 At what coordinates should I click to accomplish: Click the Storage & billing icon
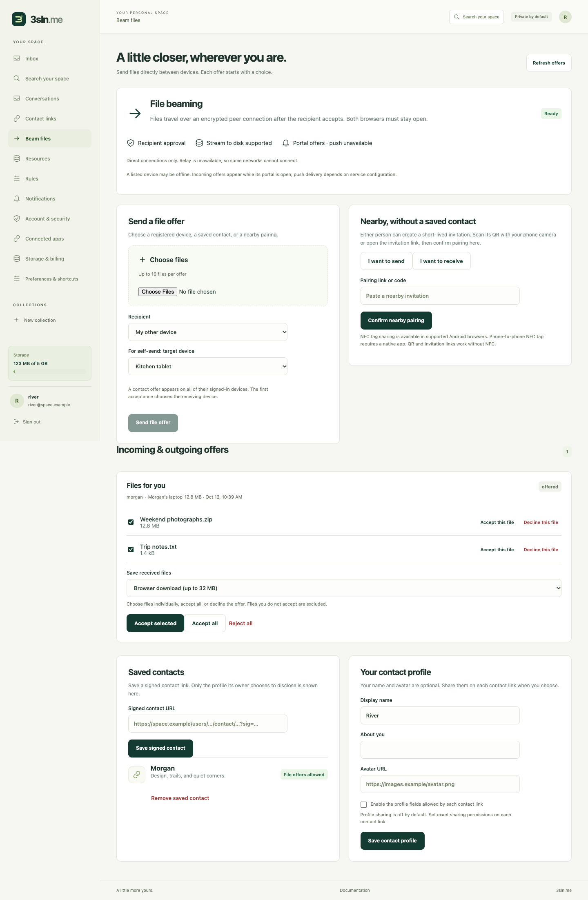tap(17, 258)
